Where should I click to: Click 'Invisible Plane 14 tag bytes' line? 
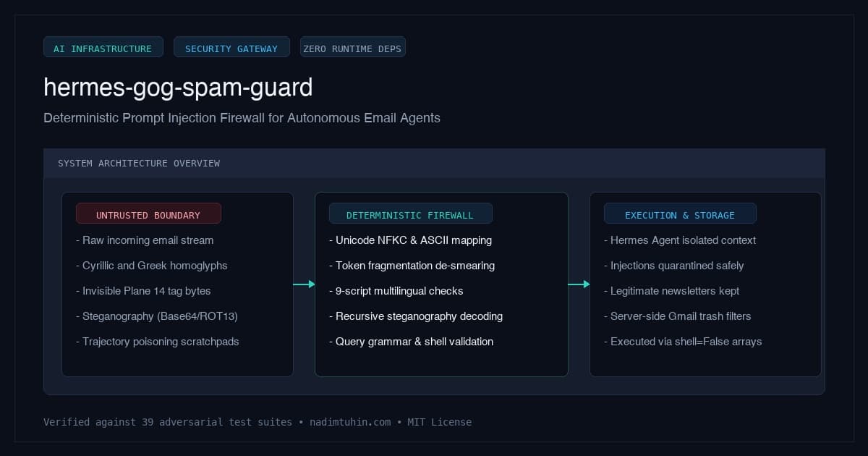[x=143, y=291]
